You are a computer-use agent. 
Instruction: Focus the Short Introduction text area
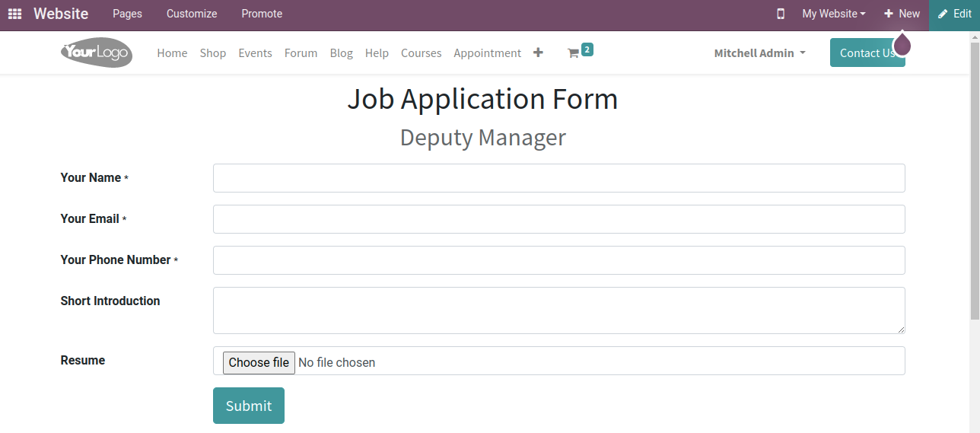point(558,310)
